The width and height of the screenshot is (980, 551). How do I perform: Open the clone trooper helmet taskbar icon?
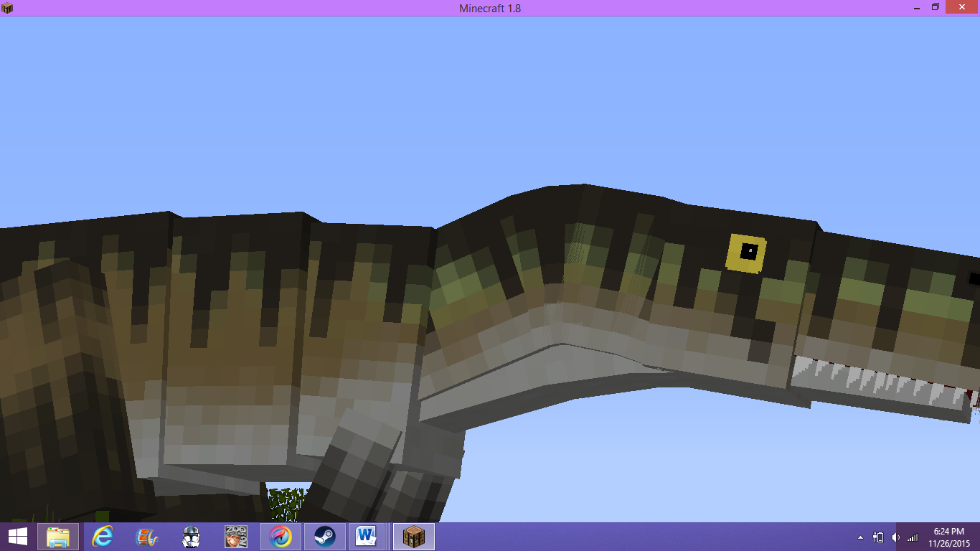click(x=191, y=537)
